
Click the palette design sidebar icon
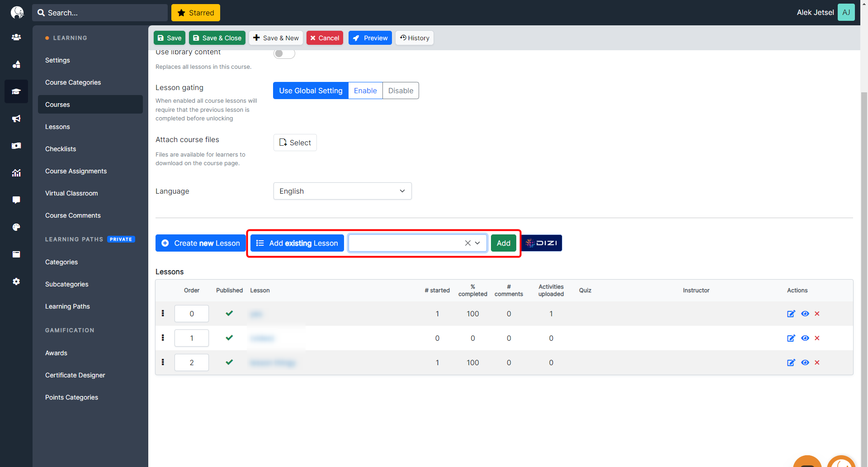click(16, 227)
